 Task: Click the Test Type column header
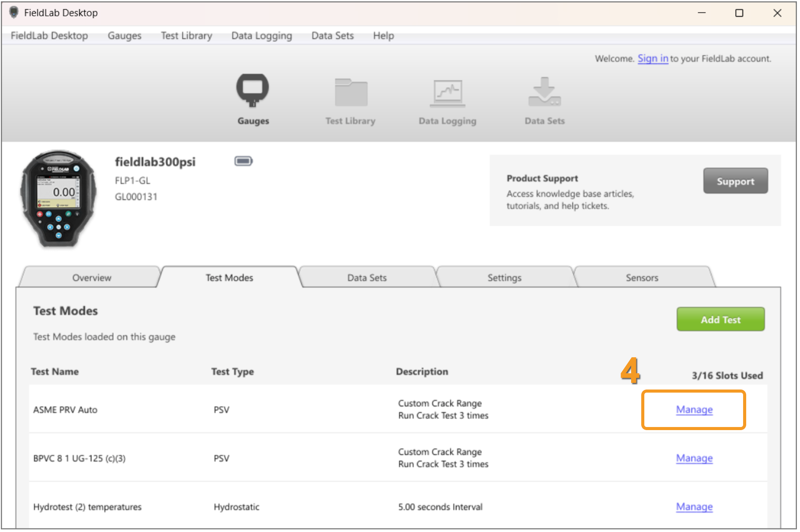coord(232,371)
